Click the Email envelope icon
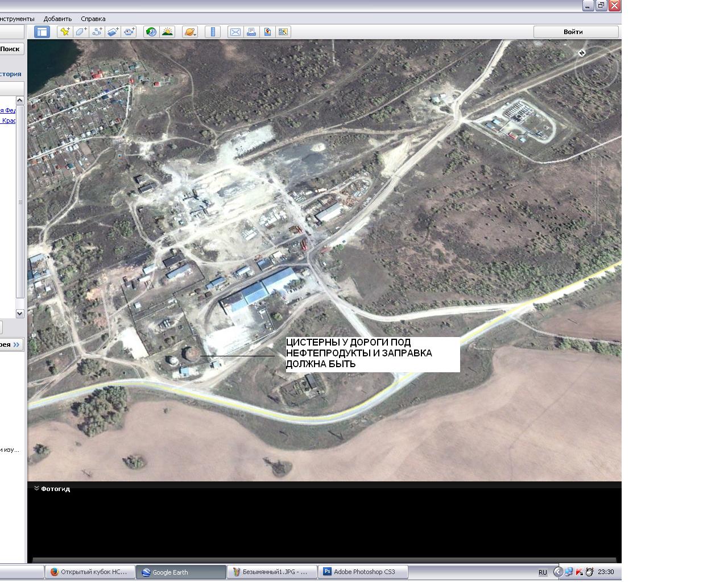The image size is (728, 582). click(x=235, y=32)
